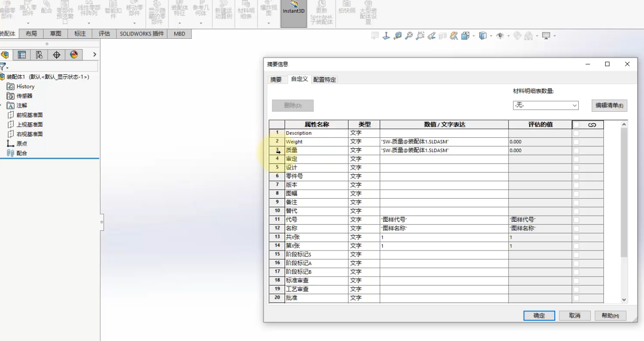Open the 评估 command tab
The height and width of the screenshot is (341, 644).
[104, 34]
